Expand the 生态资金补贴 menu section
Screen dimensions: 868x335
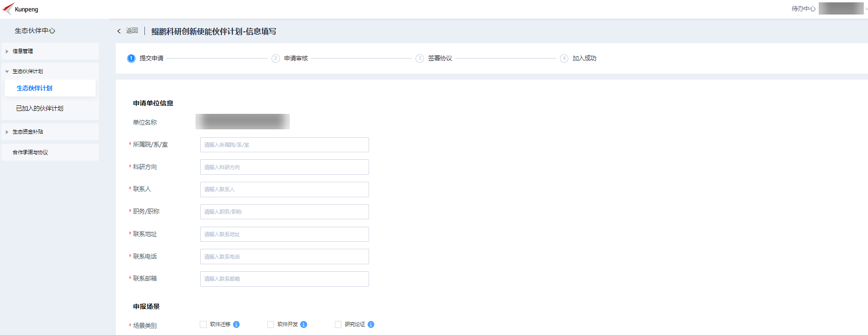[x=50, y=132]
